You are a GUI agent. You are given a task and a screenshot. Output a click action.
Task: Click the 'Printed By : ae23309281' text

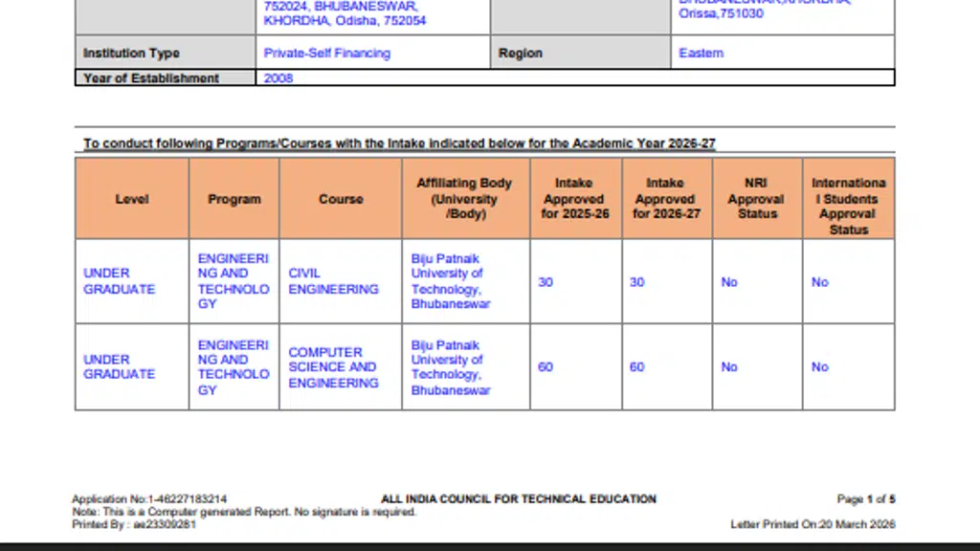(x=134, y=524)
